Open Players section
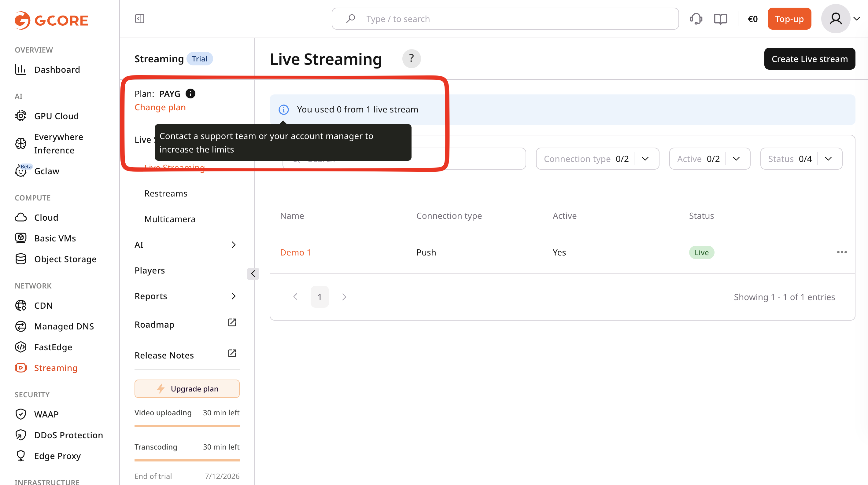868x485 pixels. (x=150, y=270)
